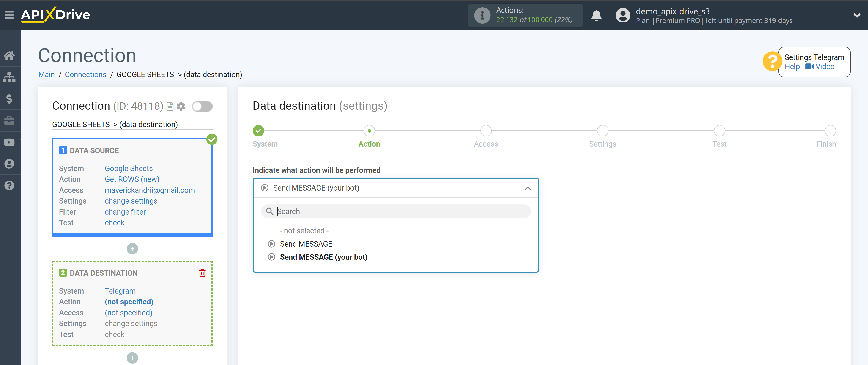Add step below data destination
The width and height of the screenshot is (868, 365).
[132, 358]
